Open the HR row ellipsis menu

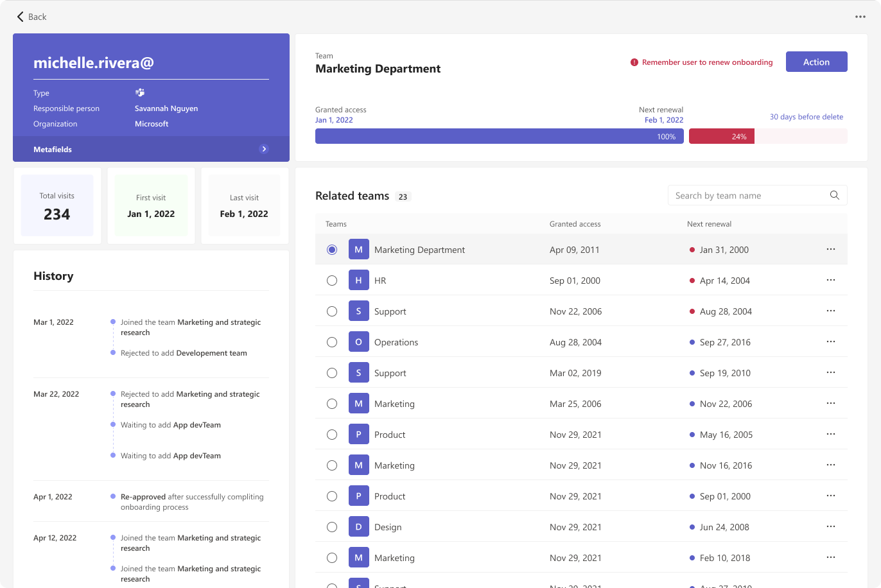click(830, 281)
